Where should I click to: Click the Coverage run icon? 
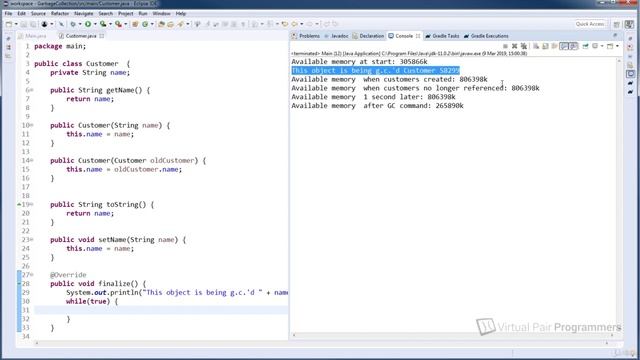pyautogui.click(x=103, y=24)
